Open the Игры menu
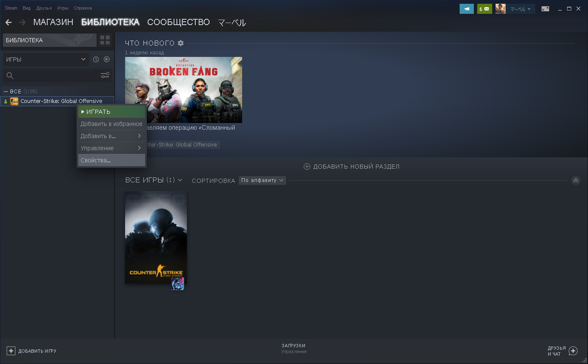The width and height of the screenshot is (588, 364). (x=63, y=8)
